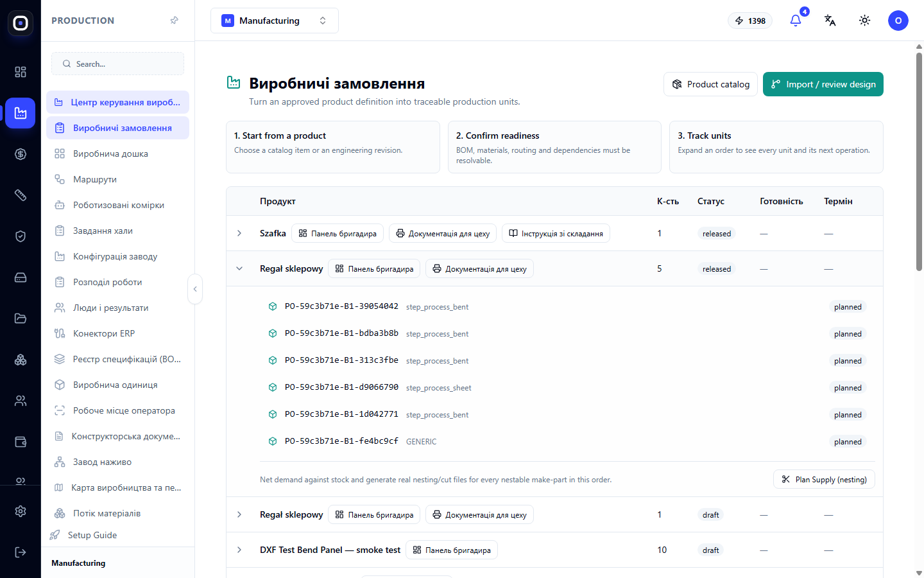Image resolution: width=924 pixels, height=578 pixels.
Task: Click the app logo in the left rail
Action: pyautogui.click(x=21, y=23)
